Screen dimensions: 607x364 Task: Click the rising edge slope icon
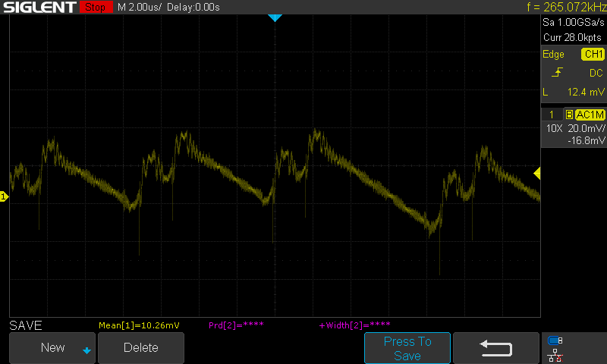click(x=557, y=73)
